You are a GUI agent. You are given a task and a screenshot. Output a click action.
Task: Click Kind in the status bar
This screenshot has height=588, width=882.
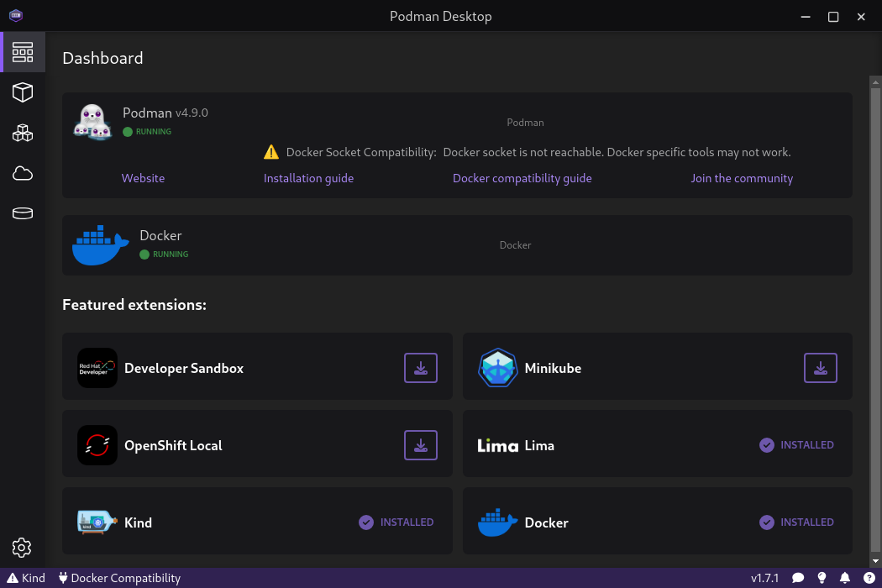coord(26,578)
